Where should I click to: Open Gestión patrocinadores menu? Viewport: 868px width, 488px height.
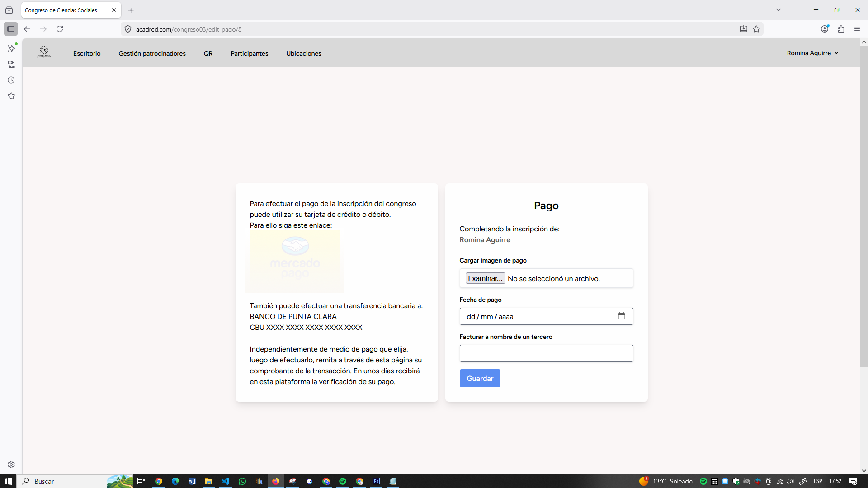pos(152,53)
